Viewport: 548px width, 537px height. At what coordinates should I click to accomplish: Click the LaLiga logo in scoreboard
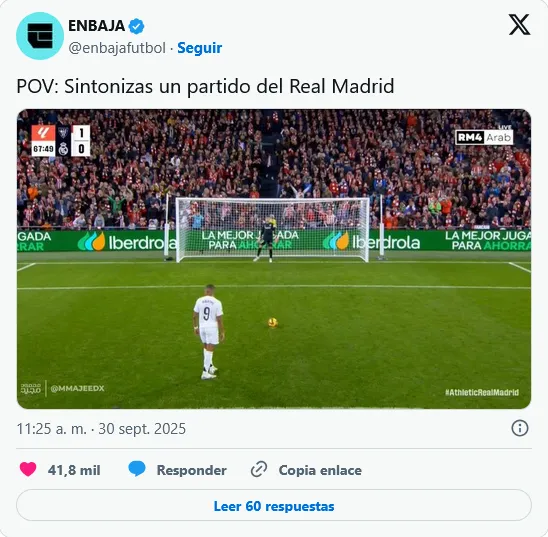(43, 133)
